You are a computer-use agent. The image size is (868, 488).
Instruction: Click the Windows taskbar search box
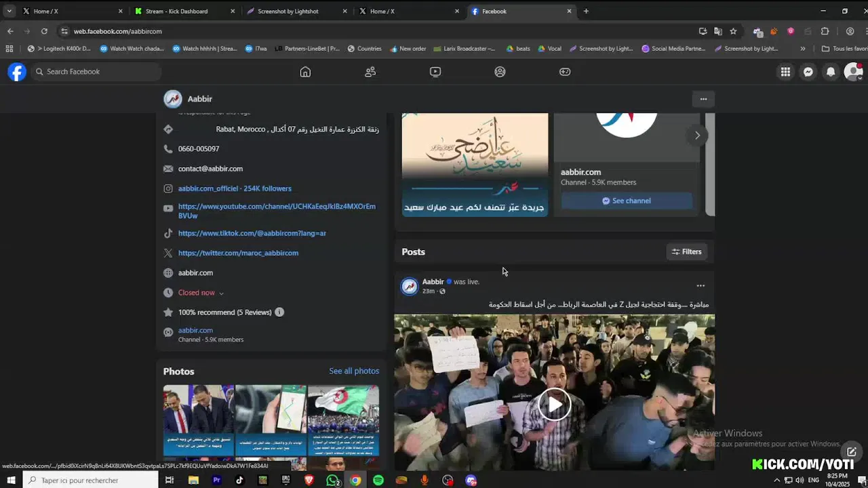[90, 481]
